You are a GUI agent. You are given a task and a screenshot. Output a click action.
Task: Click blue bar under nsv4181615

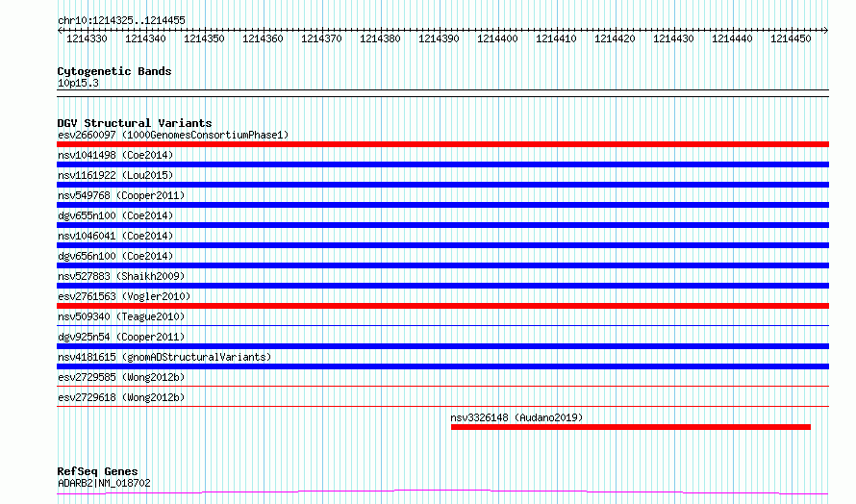coord(442,366)
